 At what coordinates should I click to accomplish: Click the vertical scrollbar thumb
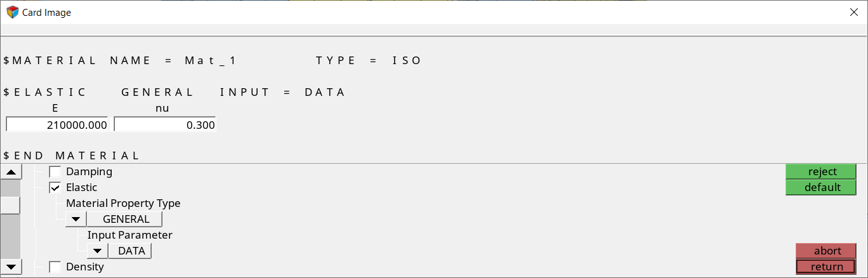[x=11, y=205]
